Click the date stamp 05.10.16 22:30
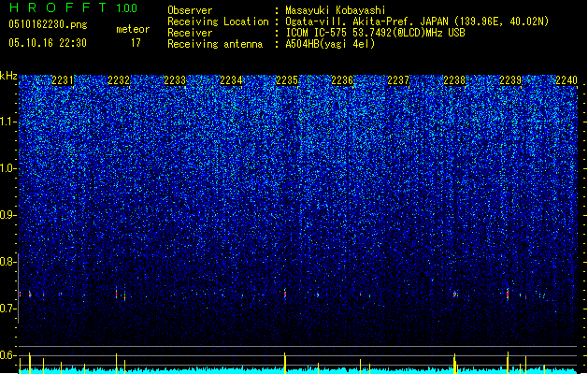 48,43
